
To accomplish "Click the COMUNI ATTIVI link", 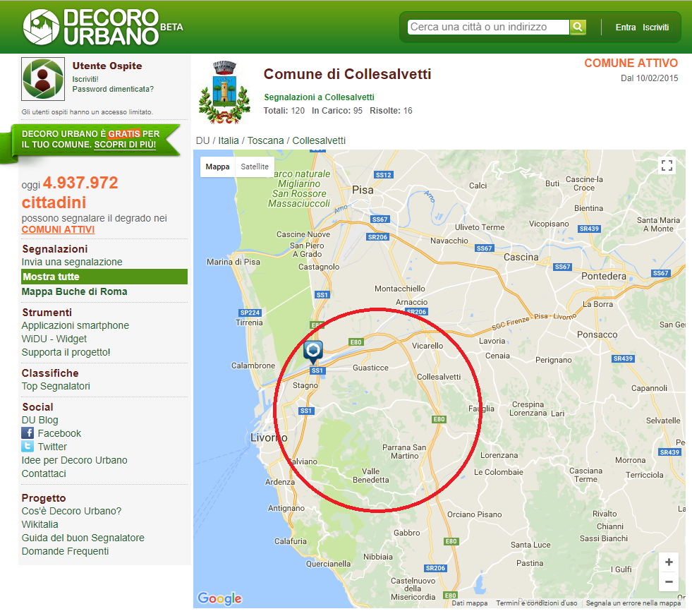I will (x=58, y=229).
